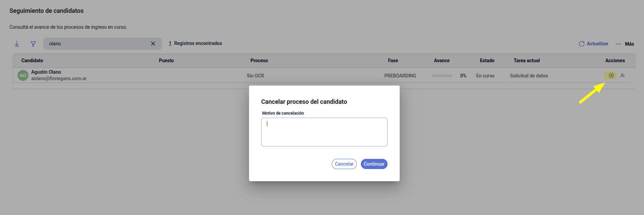Focus the Motivo de cancelación text area
The height and width of the screenshot is (215, 644).
324,132
